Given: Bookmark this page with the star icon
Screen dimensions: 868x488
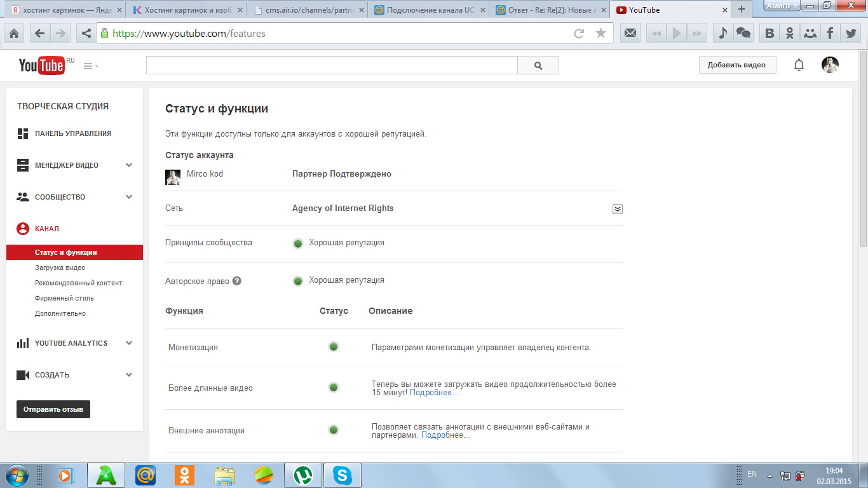Looking at the screenshot, I should 600,34.
